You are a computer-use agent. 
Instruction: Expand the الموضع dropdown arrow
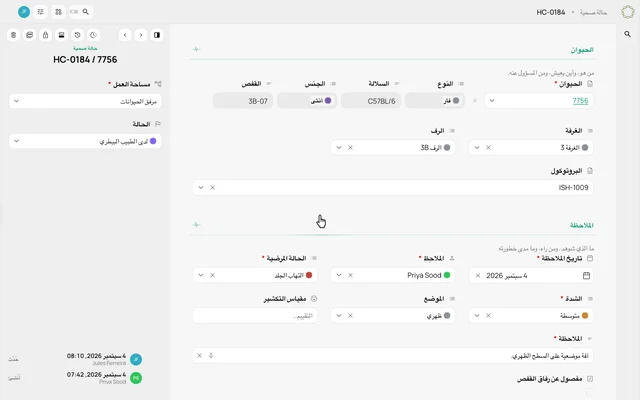tap(339, 316)
